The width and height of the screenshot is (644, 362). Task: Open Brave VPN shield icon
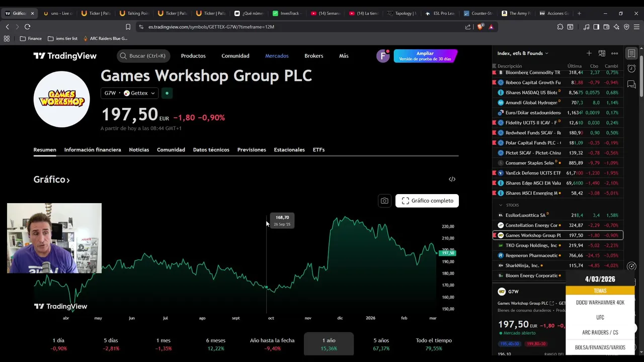[x=626, y=27]
